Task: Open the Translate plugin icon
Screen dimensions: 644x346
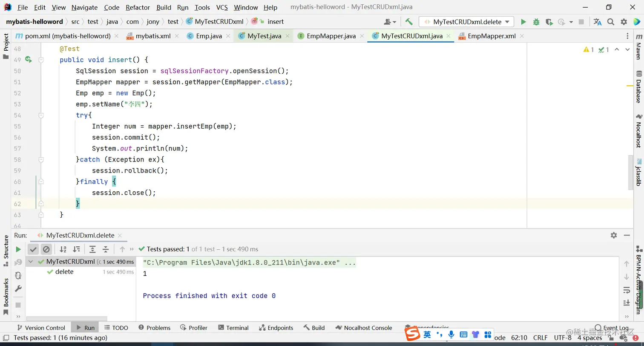Action: click(x=598, y=22)
